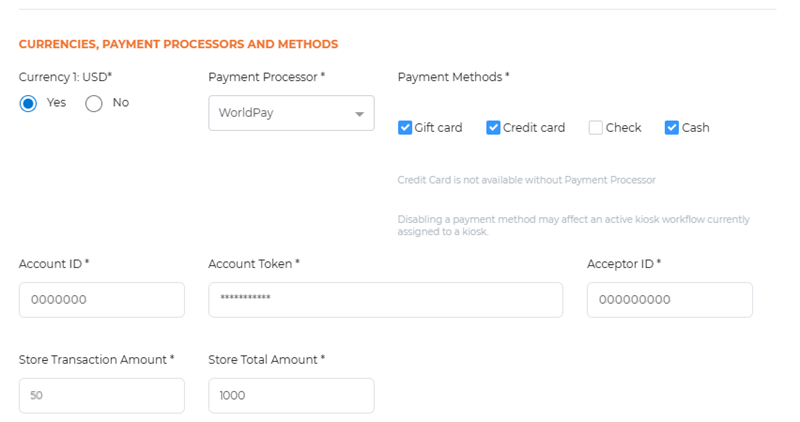Click the Currency 1: USD label
The image size is (800, 422).
pyautogui.click(x=63, y=77)
